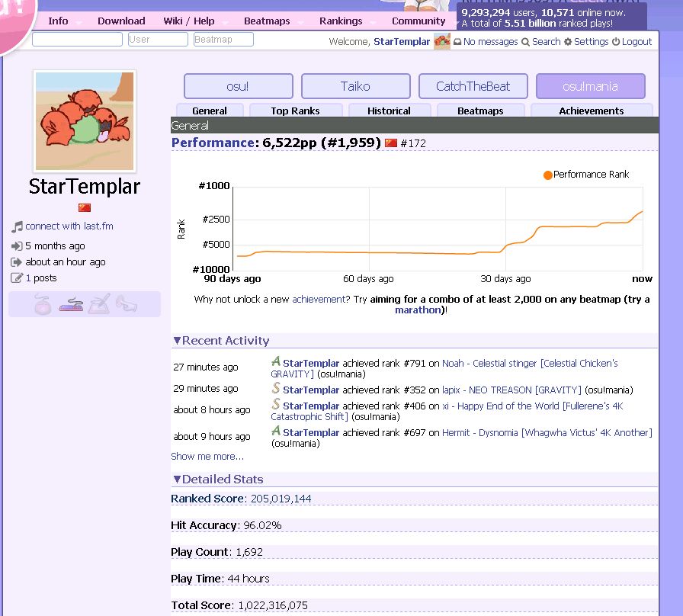Click the Total Score 1,022,316,075 row

coord(414,605)
